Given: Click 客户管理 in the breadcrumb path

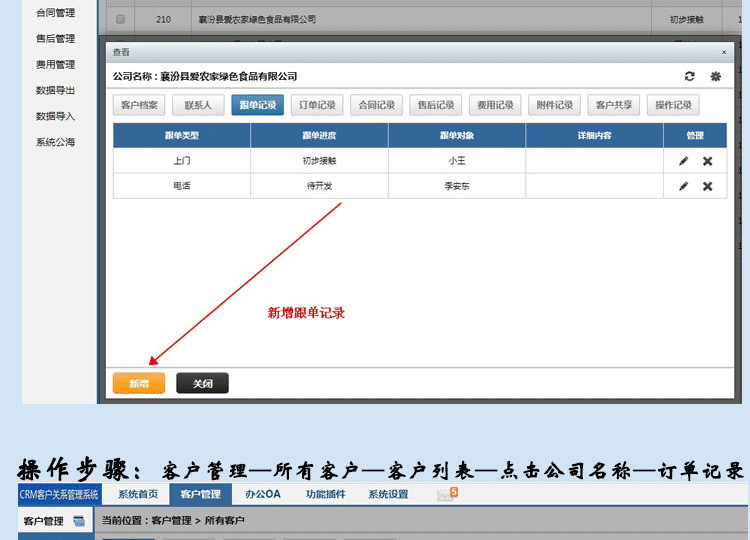Looking at the screenshot, I should [x=171, y=520].
